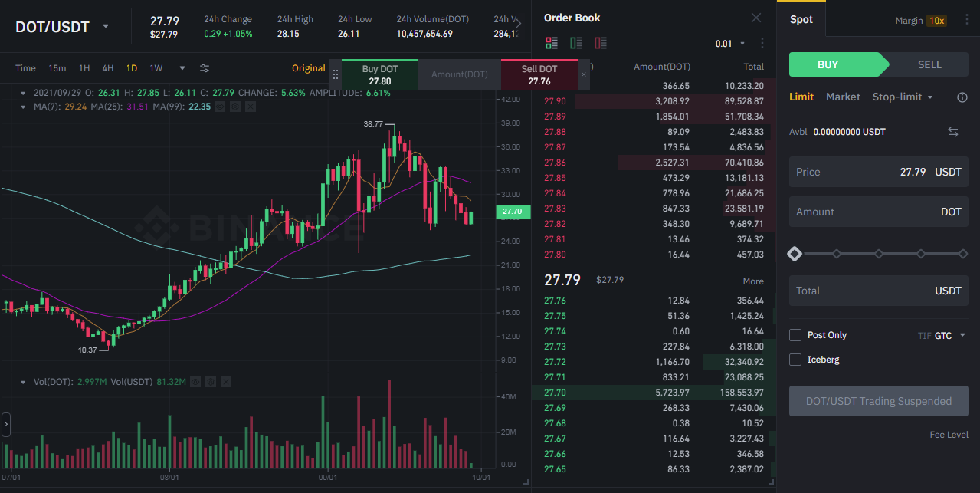
Task: Open the Spot trading tab
Action: (801, 19)
